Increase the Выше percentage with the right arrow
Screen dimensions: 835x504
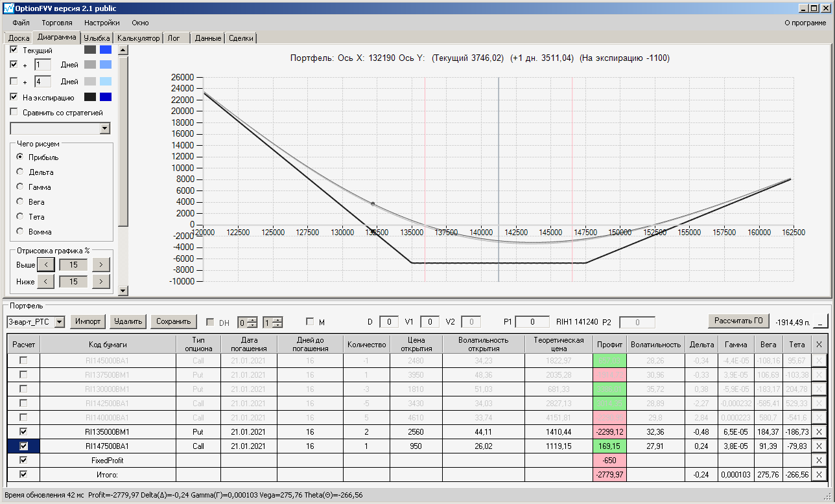coord(101,264)
